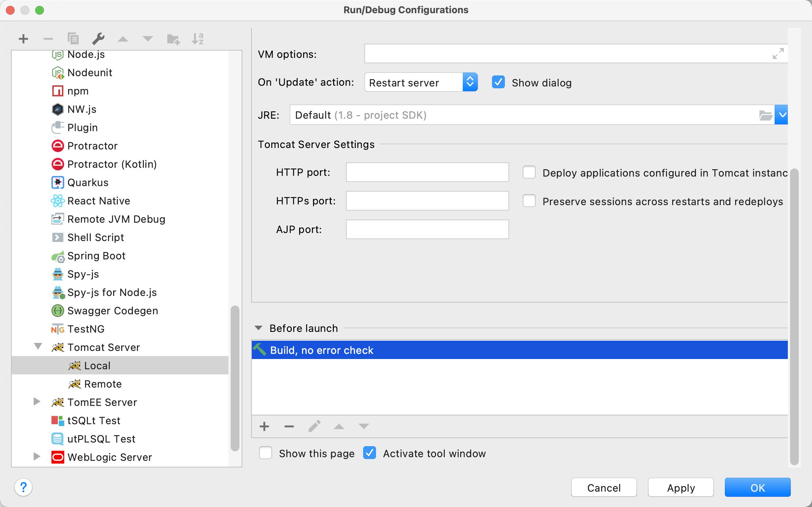The height and width of the screenshot is (507, 812).
Task: Select the Remote Tomcat configuration
Action: point(103,384)
